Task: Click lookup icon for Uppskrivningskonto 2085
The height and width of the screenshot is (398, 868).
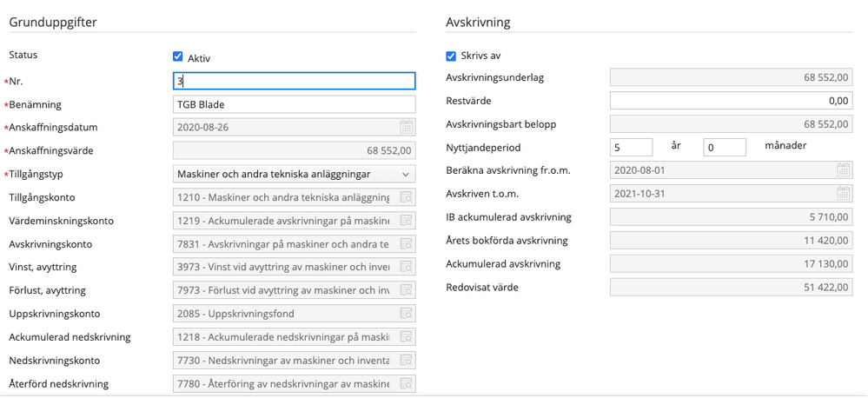Action: click(x=407, y=314)
